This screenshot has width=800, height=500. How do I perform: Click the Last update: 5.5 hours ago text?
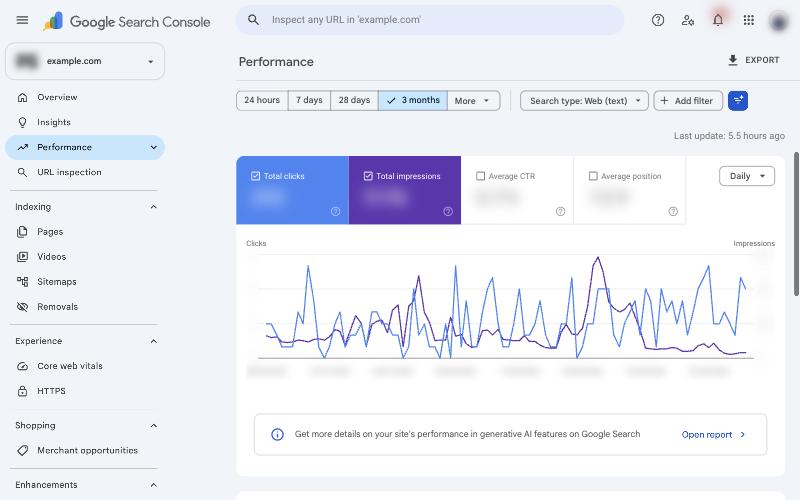729,136
